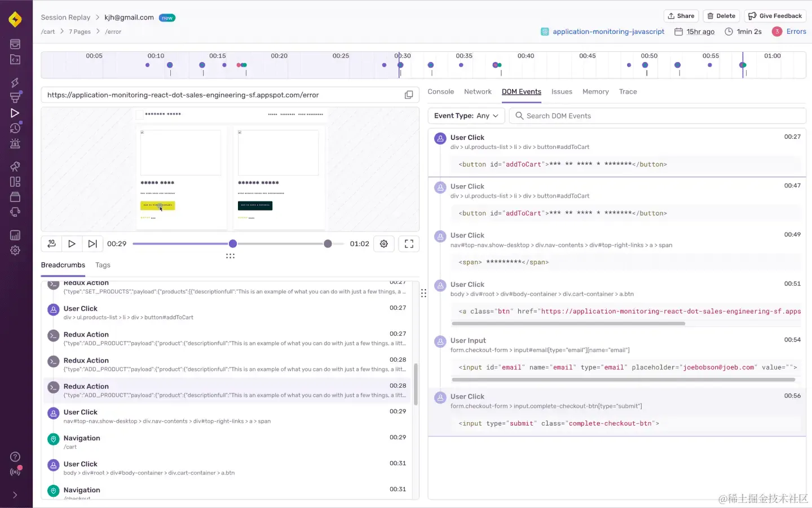Click the Sentry logo in the sidebar
The image size is (812, 508).
click(15, 19)
